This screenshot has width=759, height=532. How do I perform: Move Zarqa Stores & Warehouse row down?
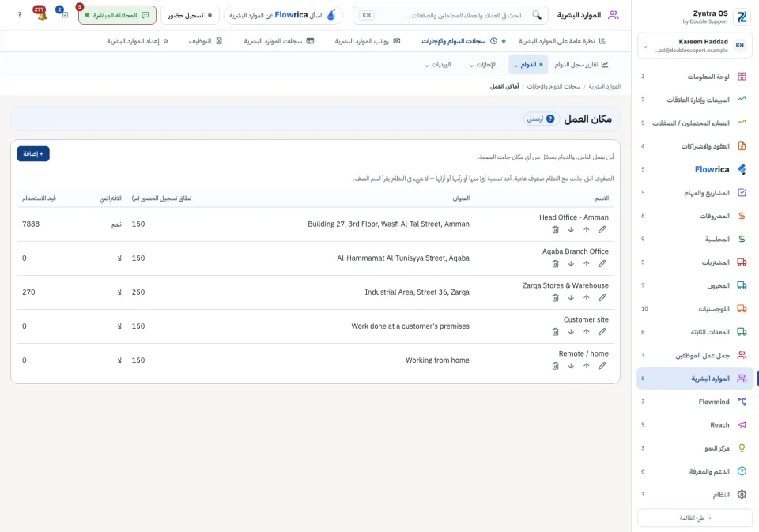pos(571,298)
